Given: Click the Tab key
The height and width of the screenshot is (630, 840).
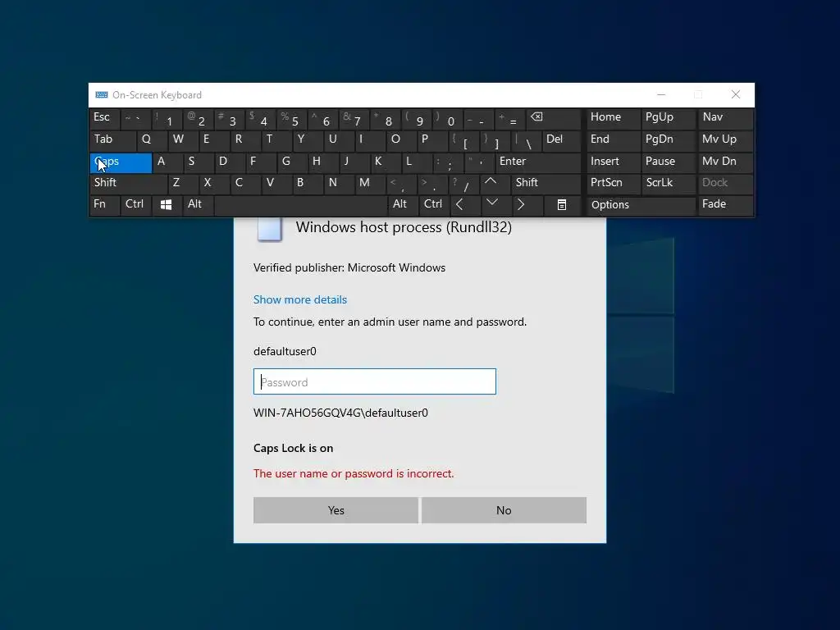Looking at the screenshot, I should [113, 141].
